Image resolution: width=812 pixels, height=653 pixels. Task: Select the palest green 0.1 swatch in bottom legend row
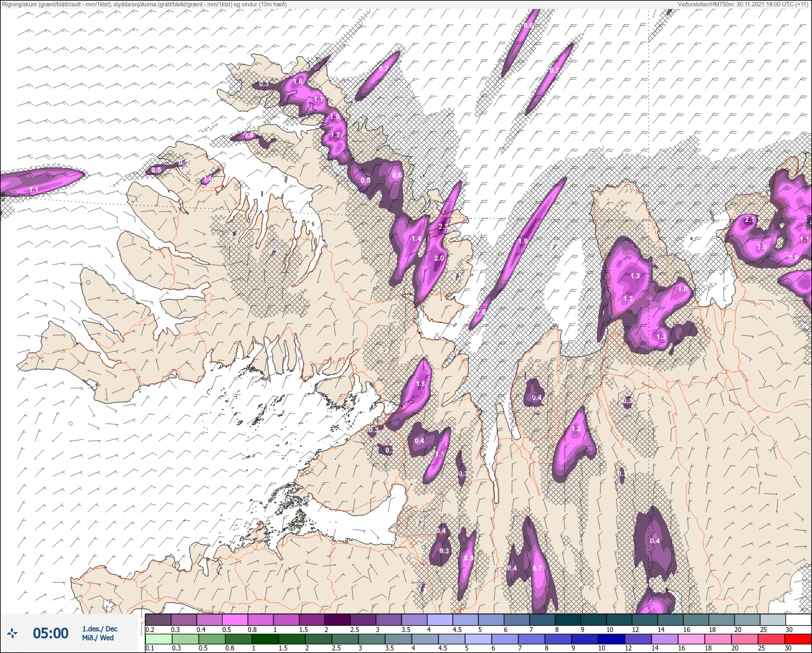coord(158,638)
